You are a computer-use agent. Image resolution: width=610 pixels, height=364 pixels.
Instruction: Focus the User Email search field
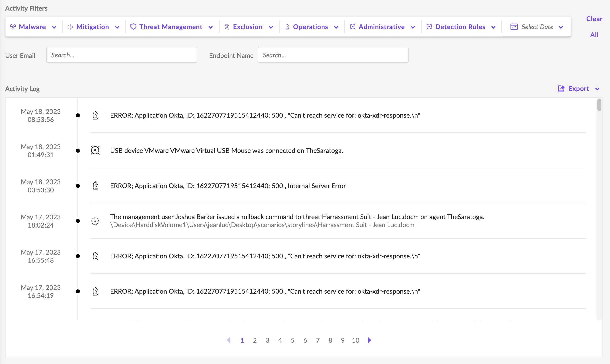[x=121, y=55]
